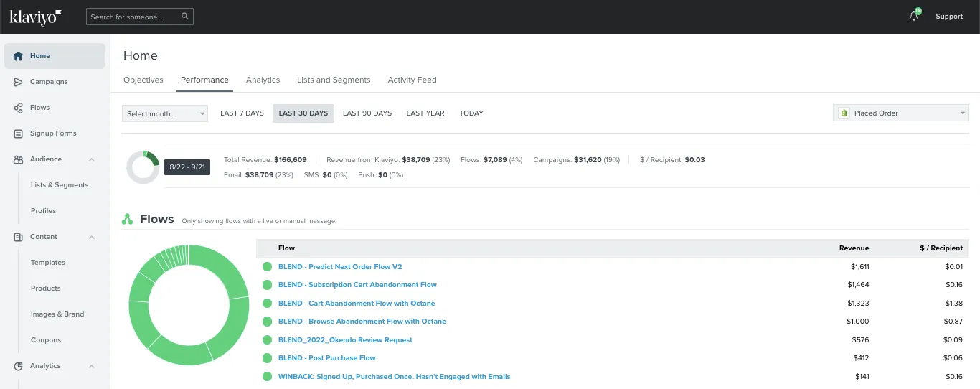
Task: Open BLEND - Subscription Cart Abandonment Flow
Action: click(357, 285)
